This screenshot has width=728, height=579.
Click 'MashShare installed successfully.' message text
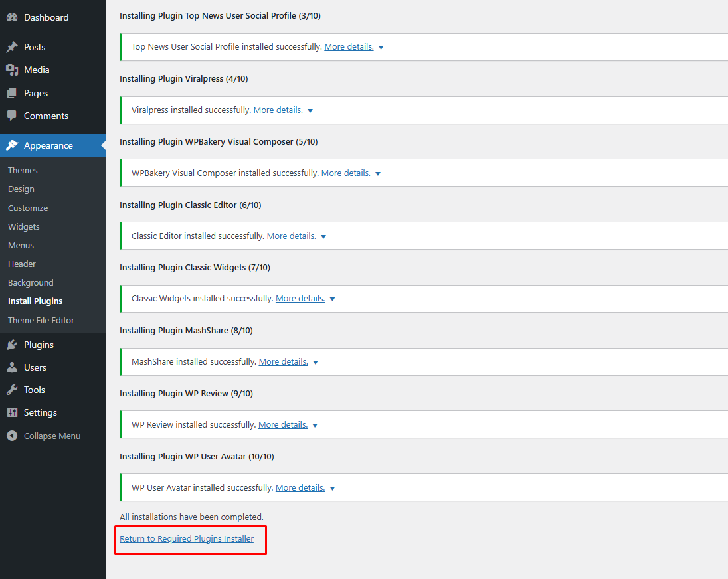tap(194, 362)
